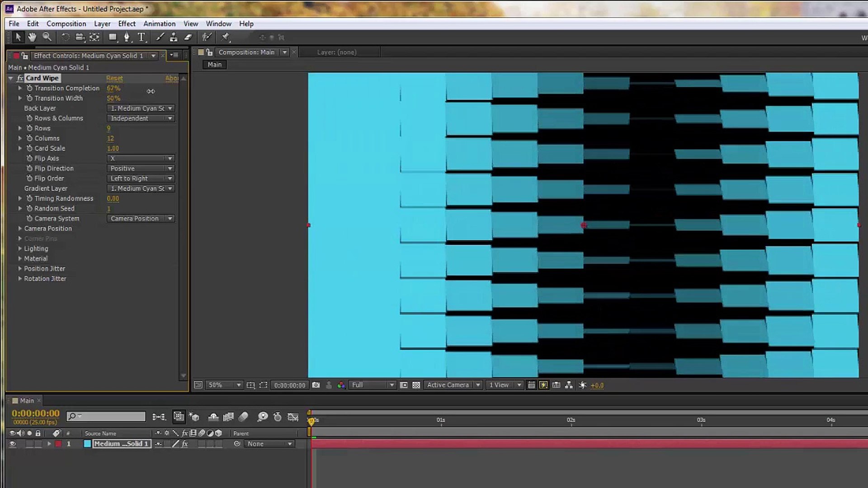868x488 pixels.
Task: Open the Animation menu
Action: [159, 23]
